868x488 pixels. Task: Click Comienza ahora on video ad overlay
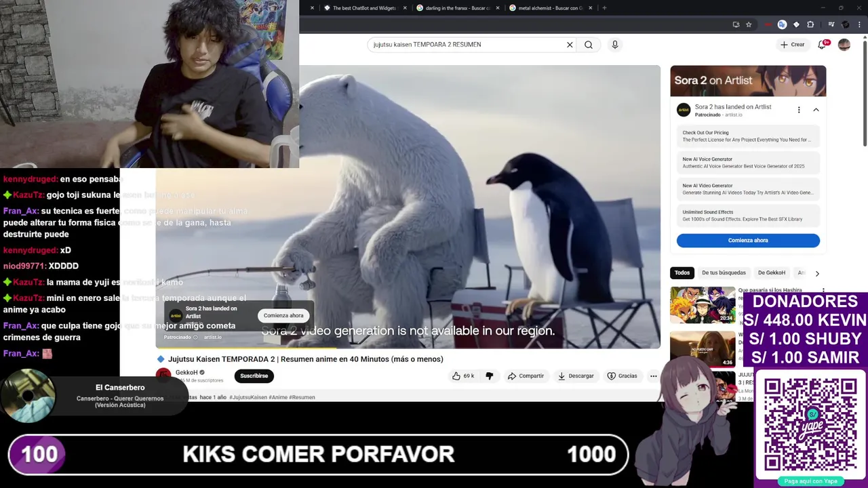click(x=283, y=316)
